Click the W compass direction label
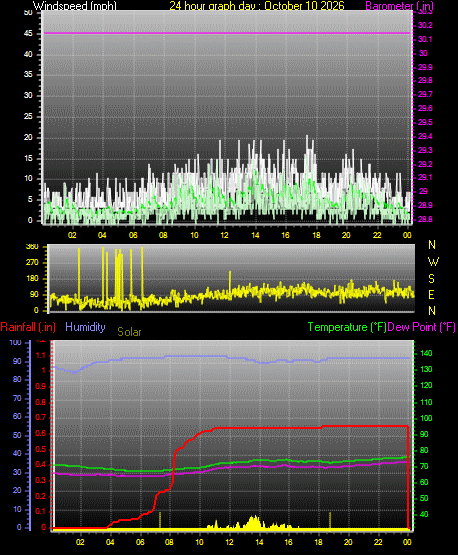 tap(433, 262)
